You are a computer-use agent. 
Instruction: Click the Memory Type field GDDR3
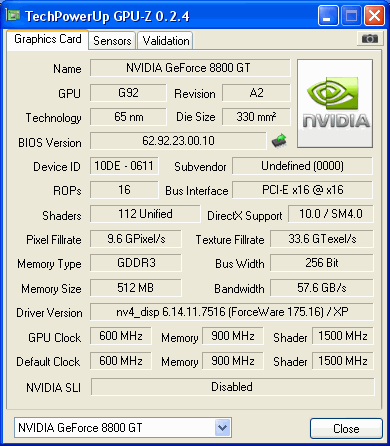pyautogui.click(x=136, y=263)
